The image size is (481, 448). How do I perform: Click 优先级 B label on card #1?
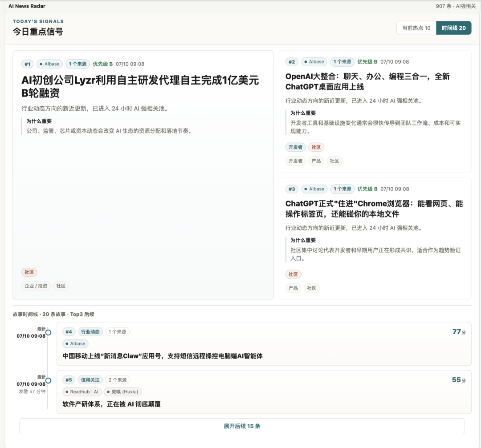point(103,64)
